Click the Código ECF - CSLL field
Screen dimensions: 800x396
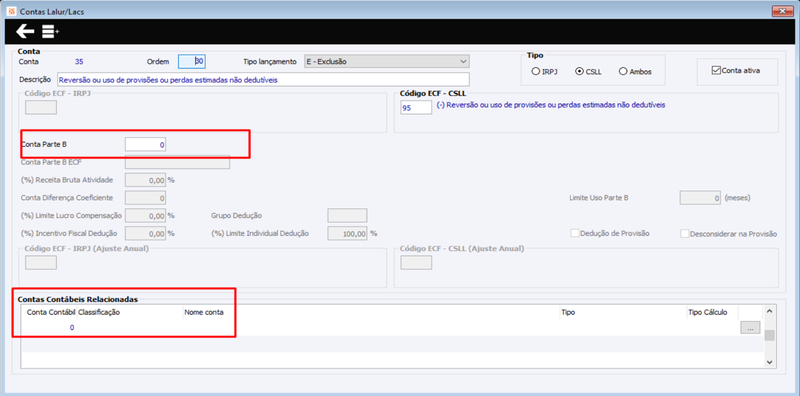point(416,107)
